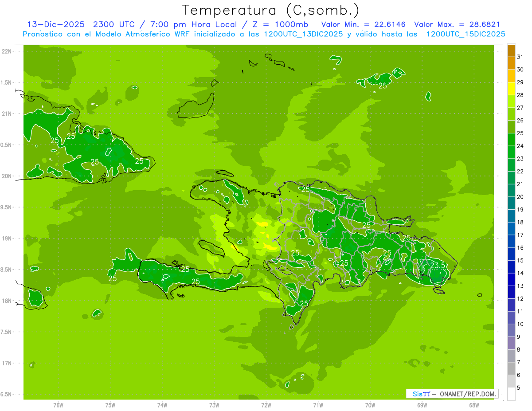
Task: Click the legend value '27'
Action: [x=520, y=108]
